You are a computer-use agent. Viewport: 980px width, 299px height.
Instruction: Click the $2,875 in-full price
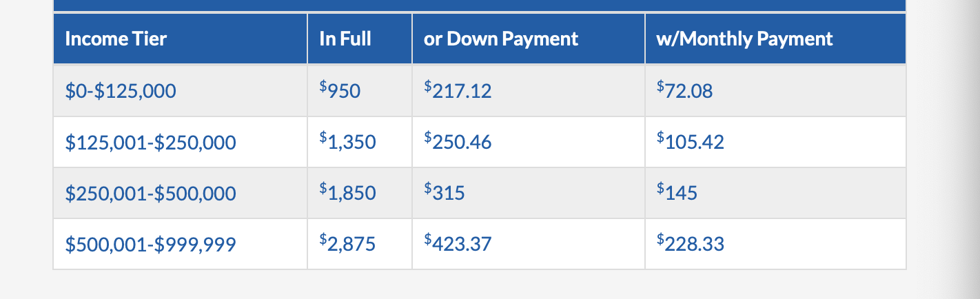(347, 243)
